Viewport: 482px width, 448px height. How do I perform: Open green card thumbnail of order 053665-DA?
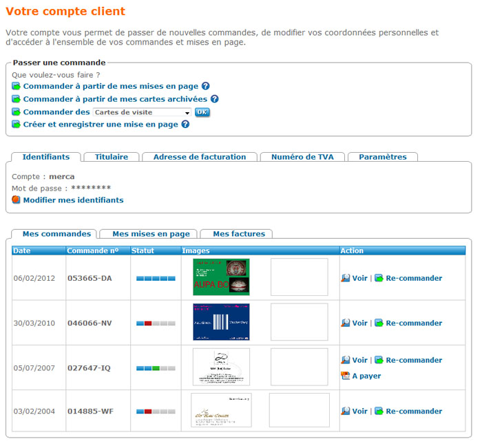(x=221, y=277)
